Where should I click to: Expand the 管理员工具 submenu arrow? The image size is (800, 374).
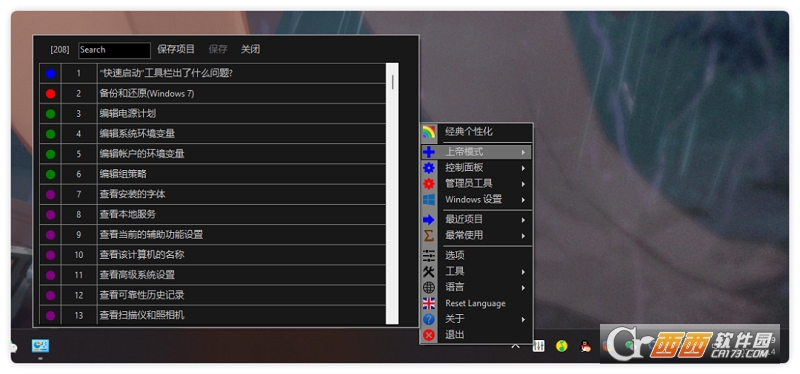click(523, 184)
